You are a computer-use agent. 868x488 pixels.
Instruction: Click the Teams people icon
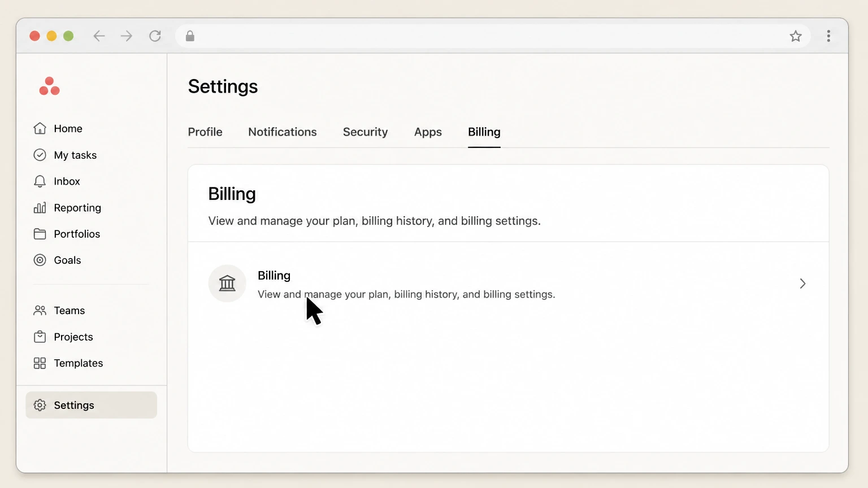pos(40,311)
